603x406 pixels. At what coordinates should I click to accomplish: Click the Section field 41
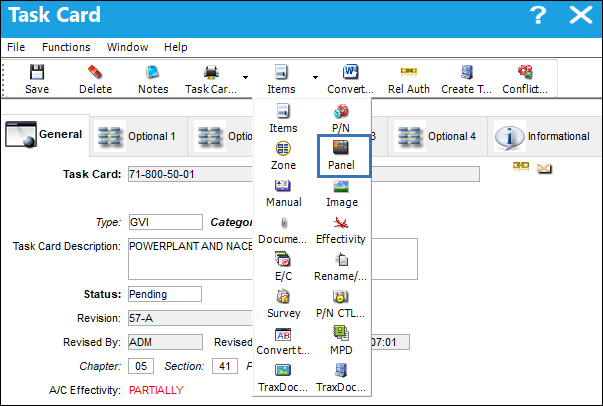pos(225,366)
